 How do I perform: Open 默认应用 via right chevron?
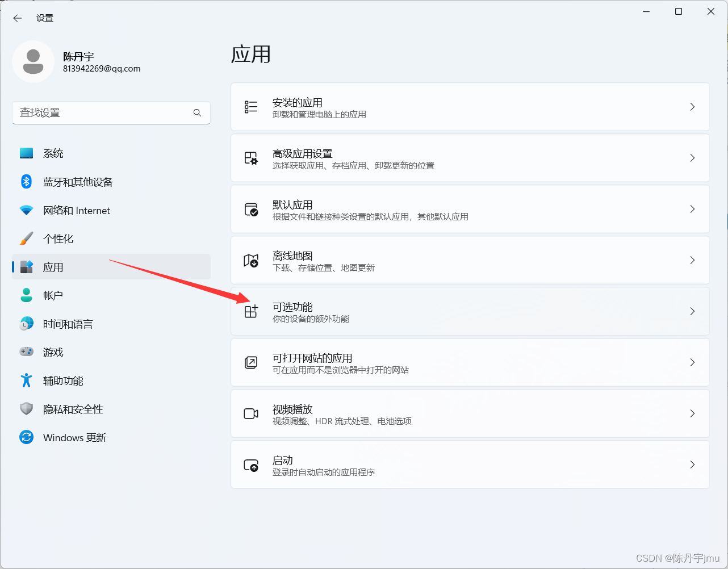click(x=692, y=209)
